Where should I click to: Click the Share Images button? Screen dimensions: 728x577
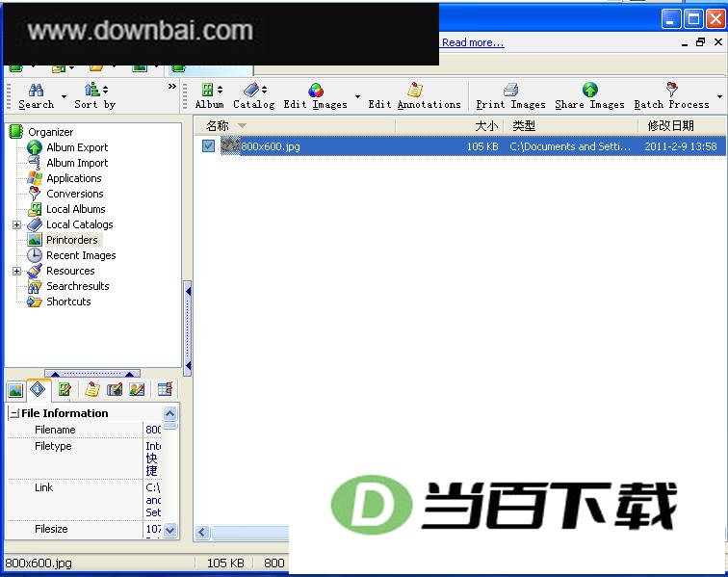tap(589, 96)
